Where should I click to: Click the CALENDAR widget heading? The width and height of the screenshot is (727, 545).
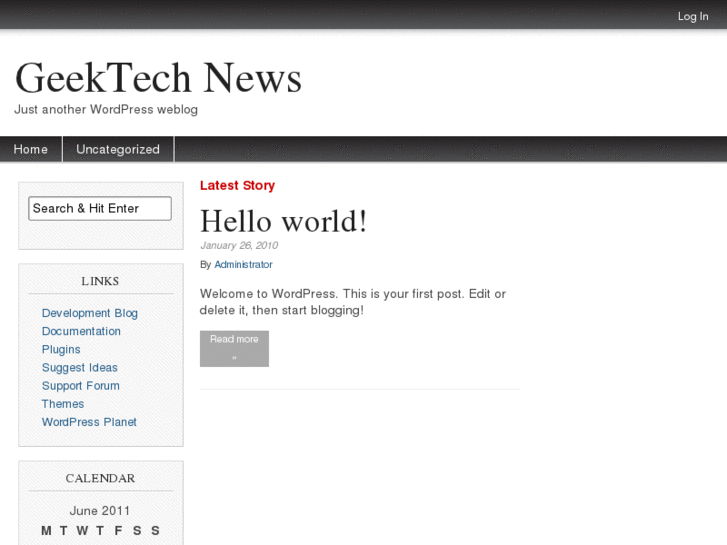coord(100,478)
